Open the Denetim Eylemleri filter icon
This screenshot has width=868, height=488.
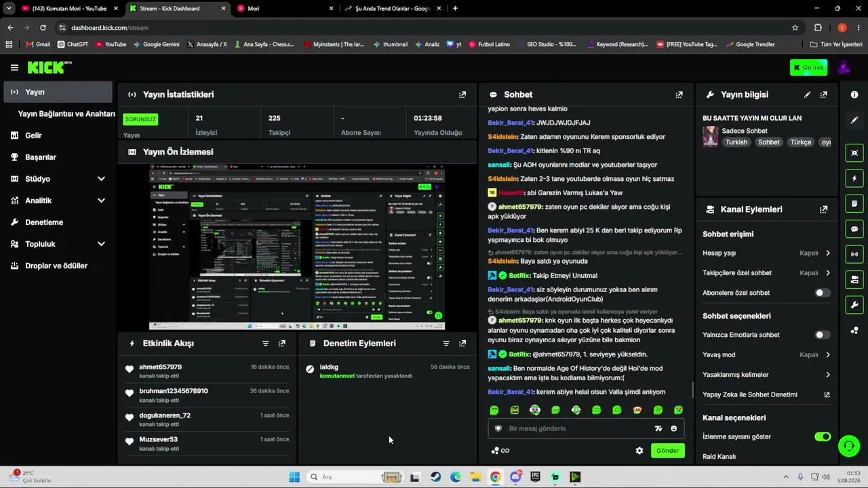tap(446, 344)
